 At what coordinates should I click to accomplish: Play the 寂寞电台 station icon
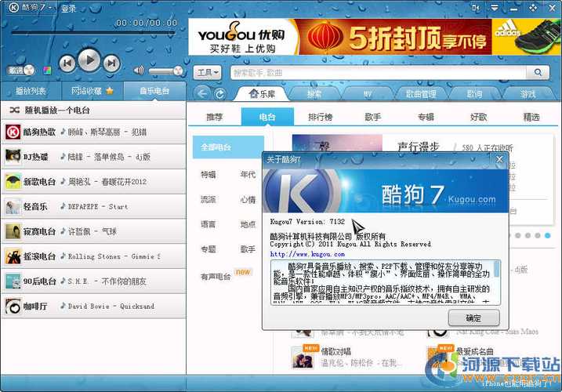[13, 231]
